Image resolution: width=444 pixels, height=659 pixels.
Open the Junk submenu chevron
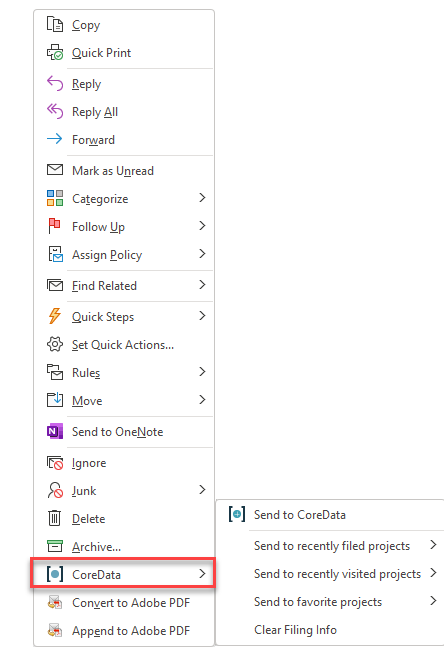(202, 490)
